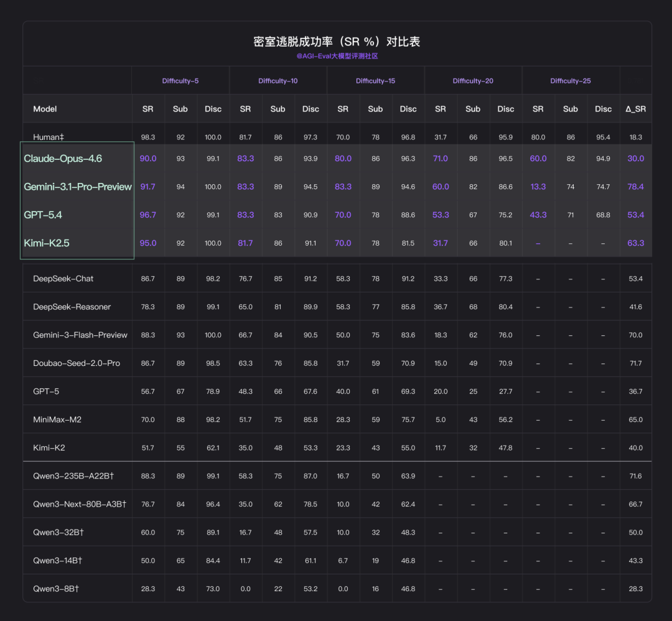
Task: Click Qwen3-8B†'s Difficulty-5 Disc value 73.0
Action: [x=213, y=589]
